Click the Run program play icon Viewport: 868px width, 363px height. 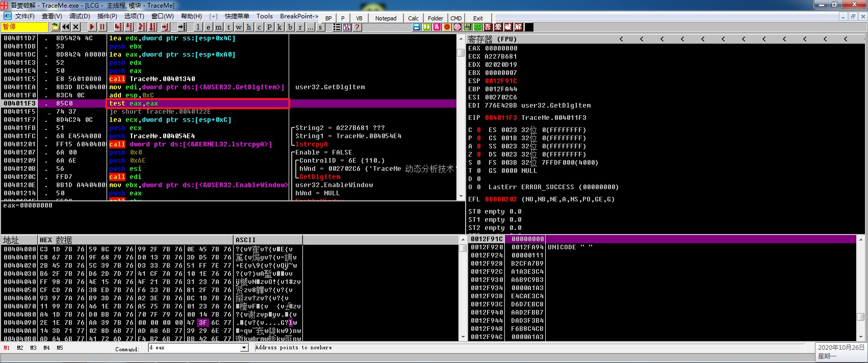(x=92, y=27)
